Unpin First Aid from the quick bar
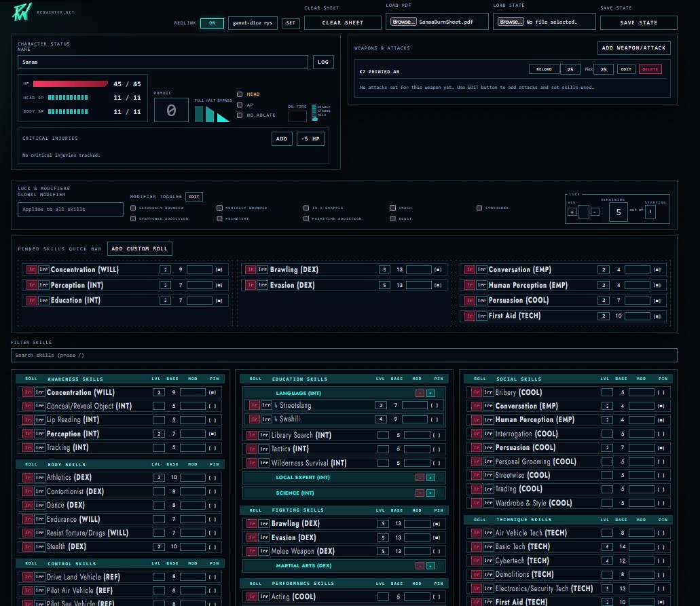This screenshot has width=700, height=606. (x=657, y=316)
